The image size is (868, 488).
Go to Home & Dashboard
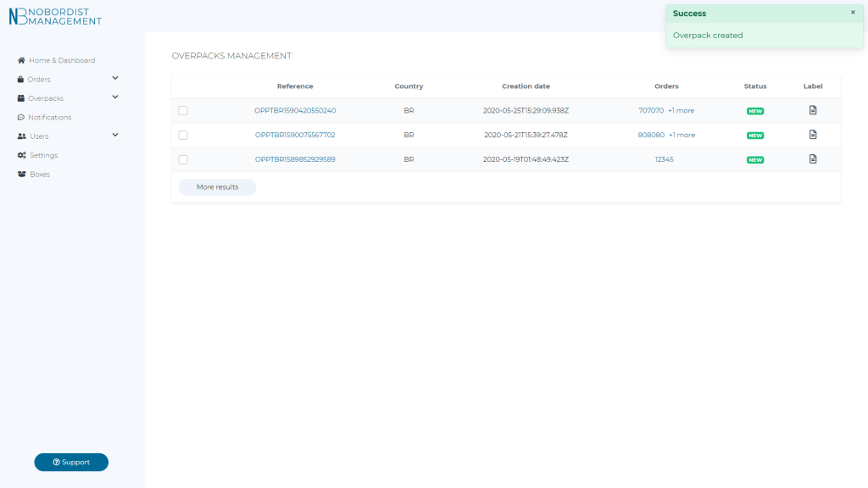[62, 60]
